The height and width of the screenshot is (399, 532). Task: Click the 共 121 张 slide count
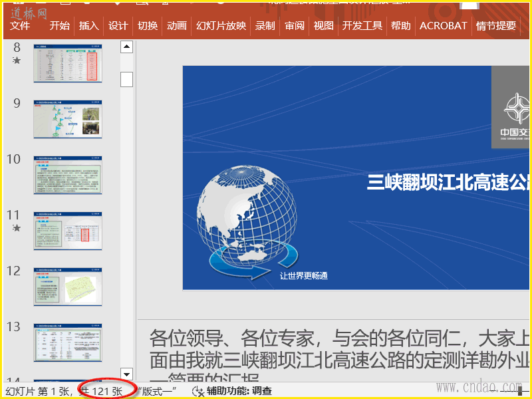tap(101, 391)
